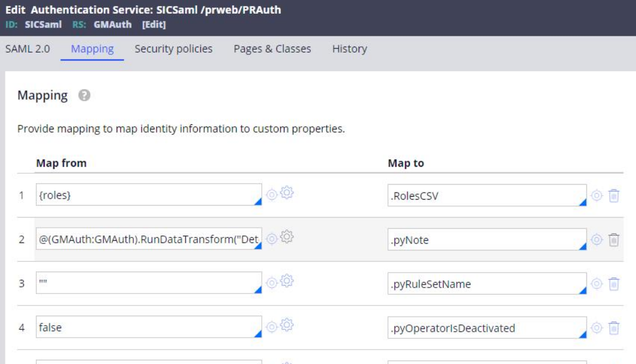
Task: Go to Pages & Classes tab
Action: point(272,48)
